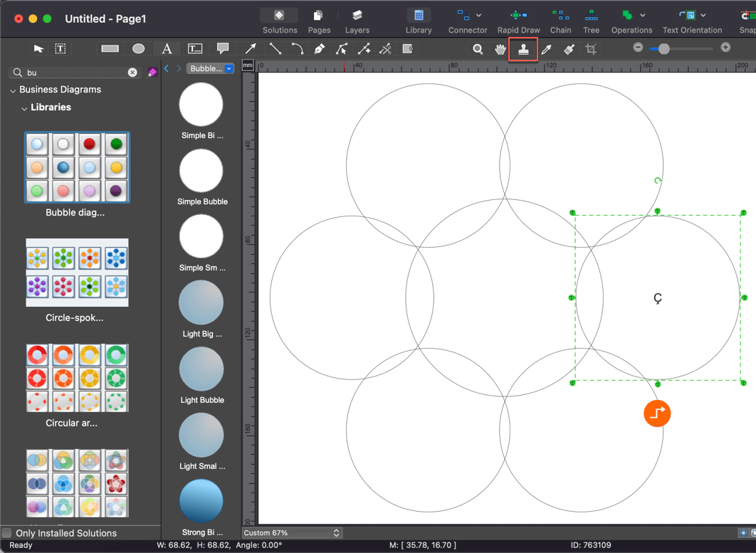Screen dimensions: 756x553
Task: Go to previous library with back arrow
Action: click(167, 68)
